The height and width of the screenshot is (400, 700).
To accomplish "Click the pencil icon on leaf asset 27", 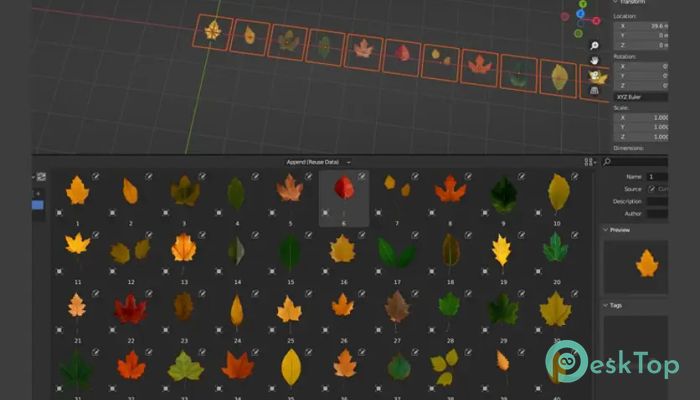I will (415, 293).
